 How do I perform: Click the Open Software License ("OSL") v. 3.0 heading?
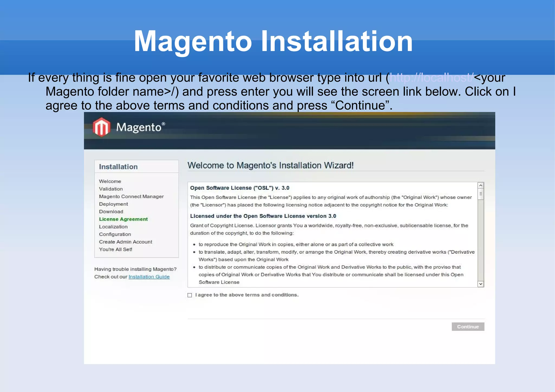pyautogui.click(x=240, y=188)
